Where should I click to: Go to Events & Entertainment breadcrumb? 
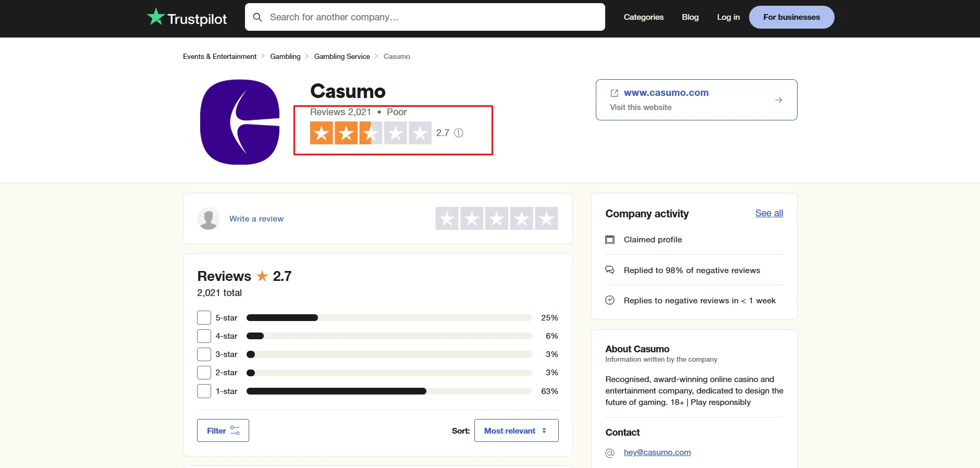click(x=219, y=56)
